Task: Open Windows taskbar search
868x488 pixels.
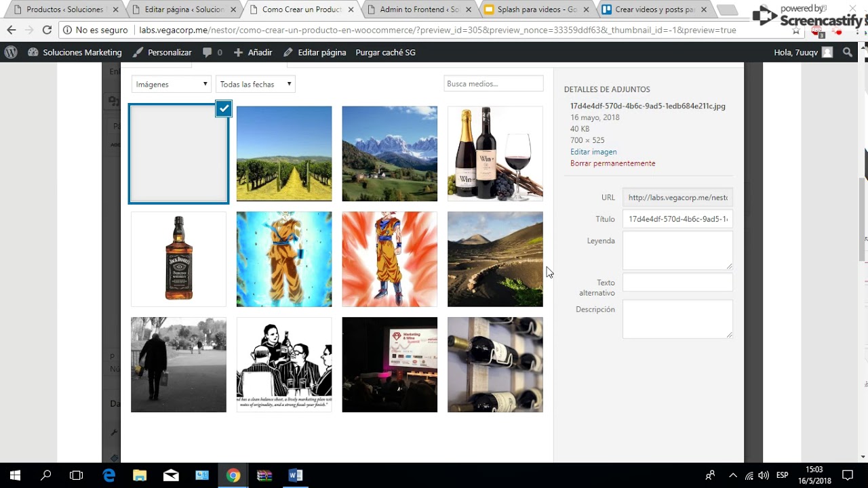Action: [45, 475]
